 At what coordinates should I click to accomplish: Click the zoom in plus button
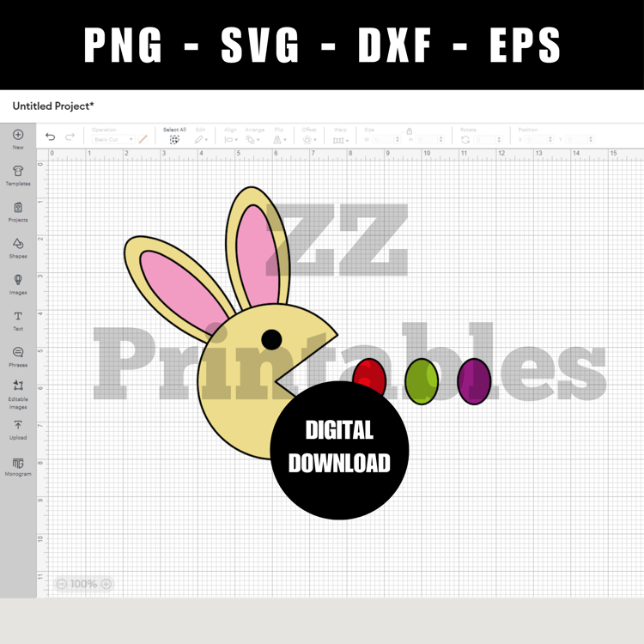click(106, 584)
